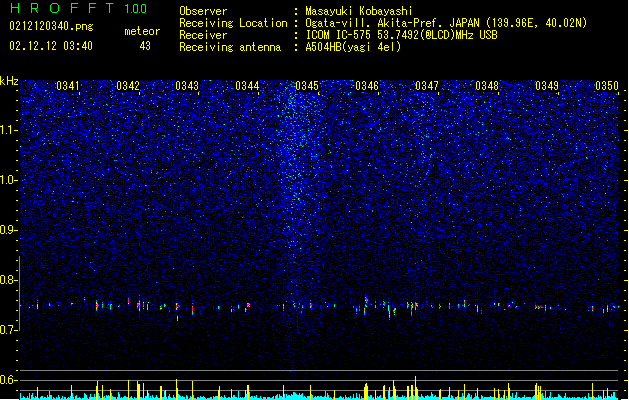The width and height of the screenshot is (629, 400).
Task: Click the 'Observer' field label
Action: coord(203,11)
